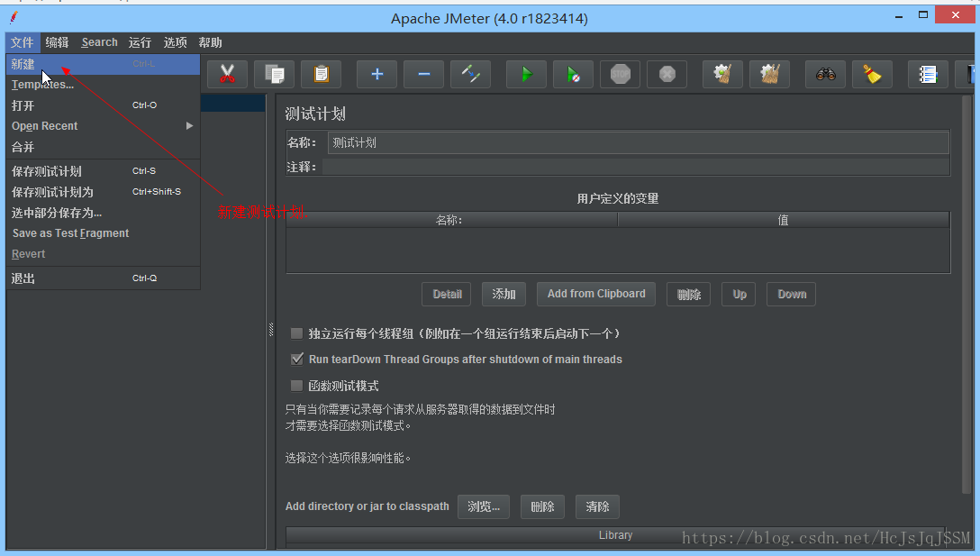Viewport: 980px width, 556px height.
Task: Open the 帮助 menu
Action: coord(210,42)
